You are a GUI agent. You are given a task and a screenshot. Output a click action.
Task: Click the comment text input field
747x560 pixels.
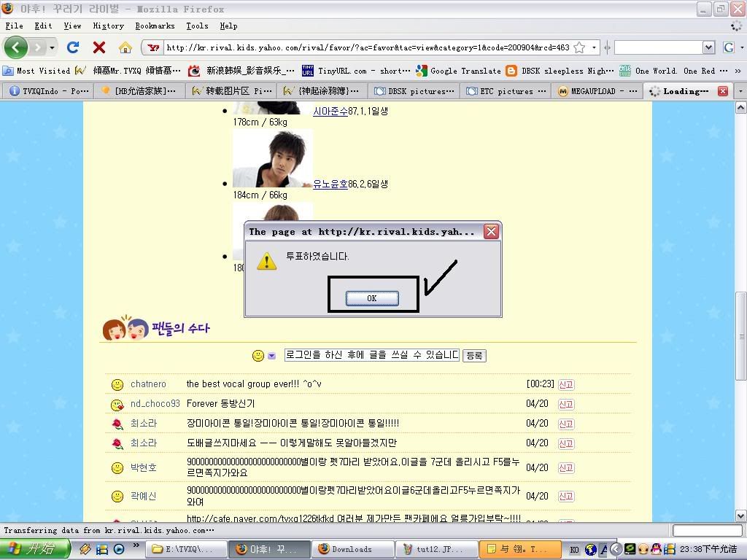click(x=372, y=355)
